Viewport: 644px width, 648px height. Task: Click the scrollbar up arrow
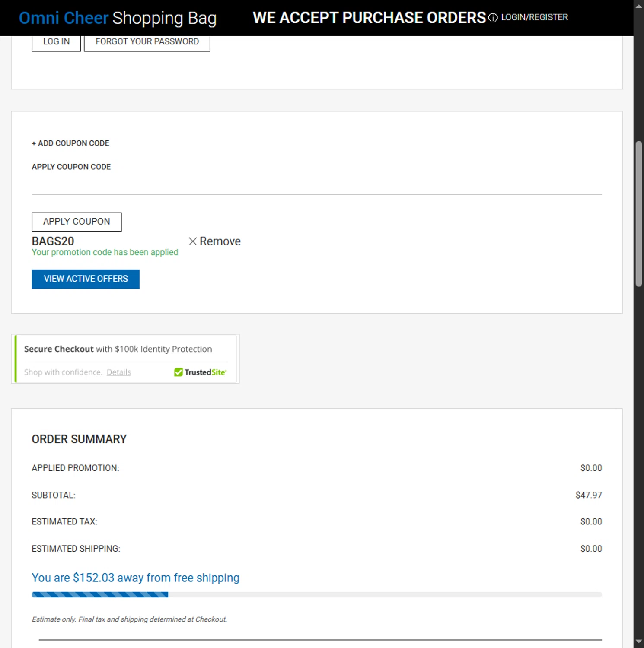coord(638,6)
